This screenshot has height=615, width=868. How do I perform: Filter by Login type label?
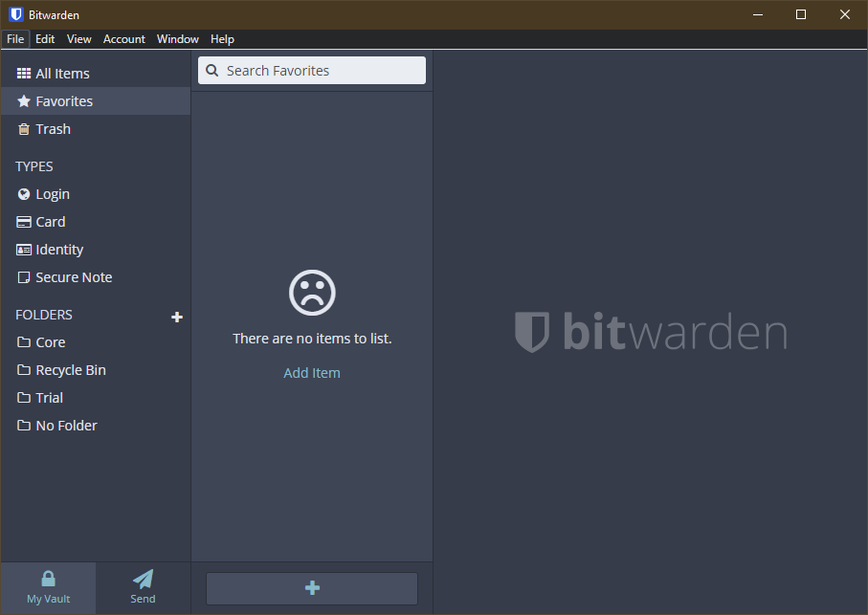click(x=53, y=194)
